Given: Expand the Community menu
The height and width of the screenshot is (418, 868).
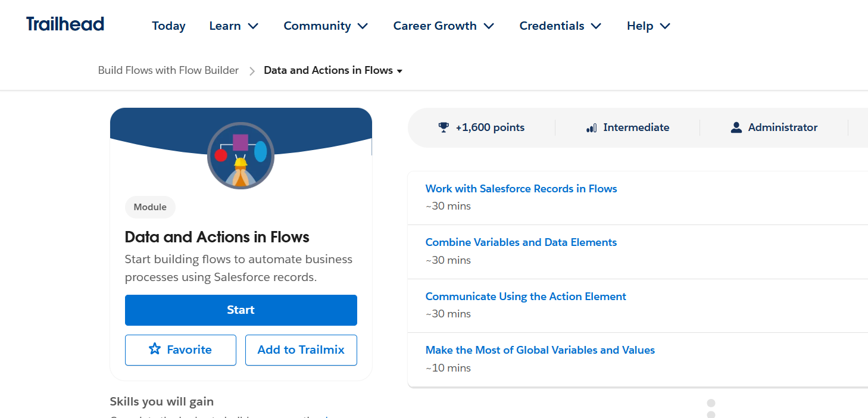Looking at the screenshot, I should tap(326, 26).
